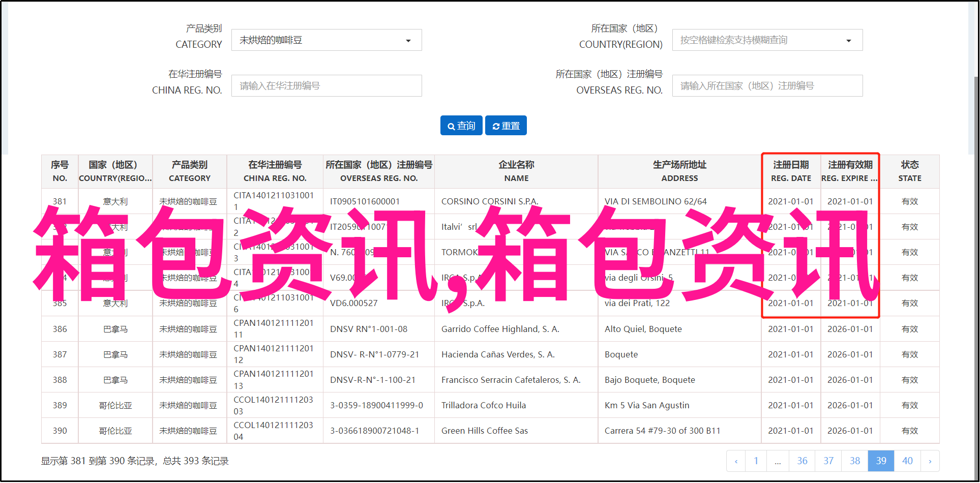980x483 pixels.
Task: Click row number 386
Action: [60, 329]
